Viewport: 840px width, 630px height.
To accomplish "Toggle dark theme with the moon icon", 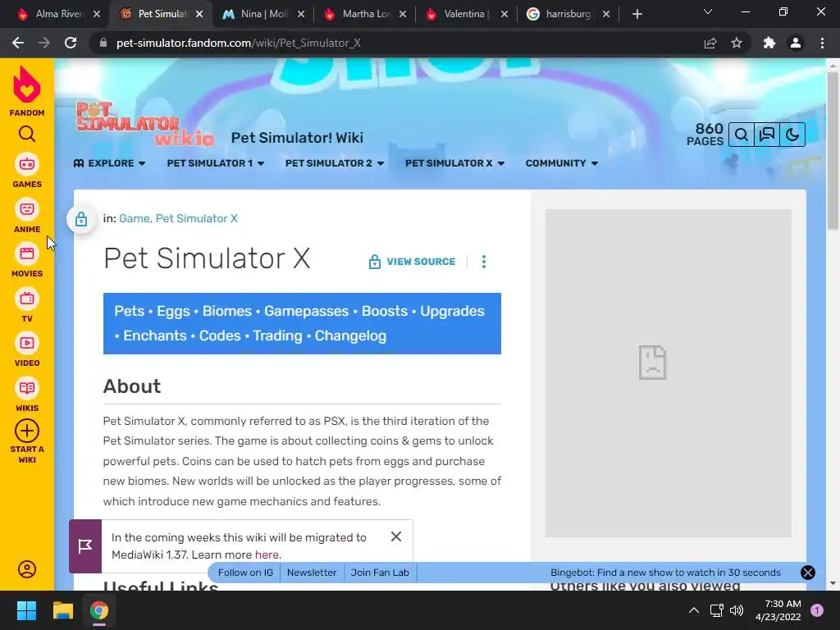I will [792, 135].
